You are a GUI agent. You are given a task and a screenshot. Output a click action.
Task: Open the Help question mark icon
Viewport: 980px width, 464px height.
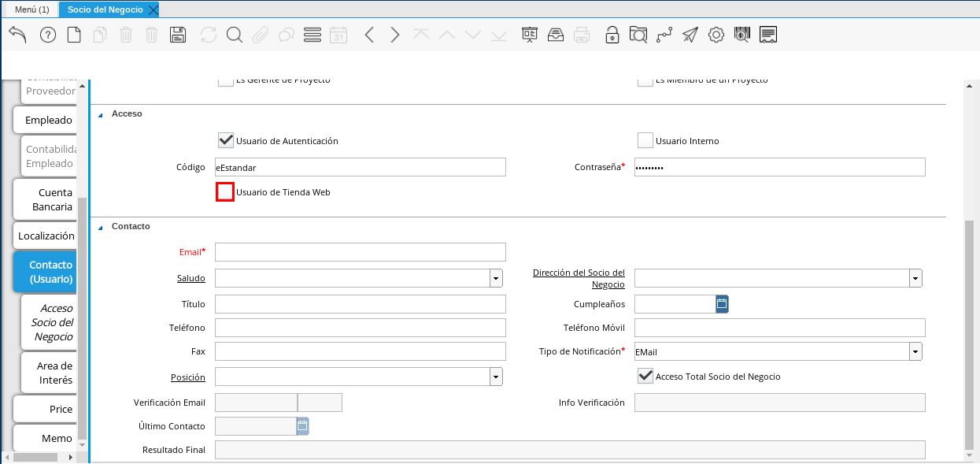[48, 35]
